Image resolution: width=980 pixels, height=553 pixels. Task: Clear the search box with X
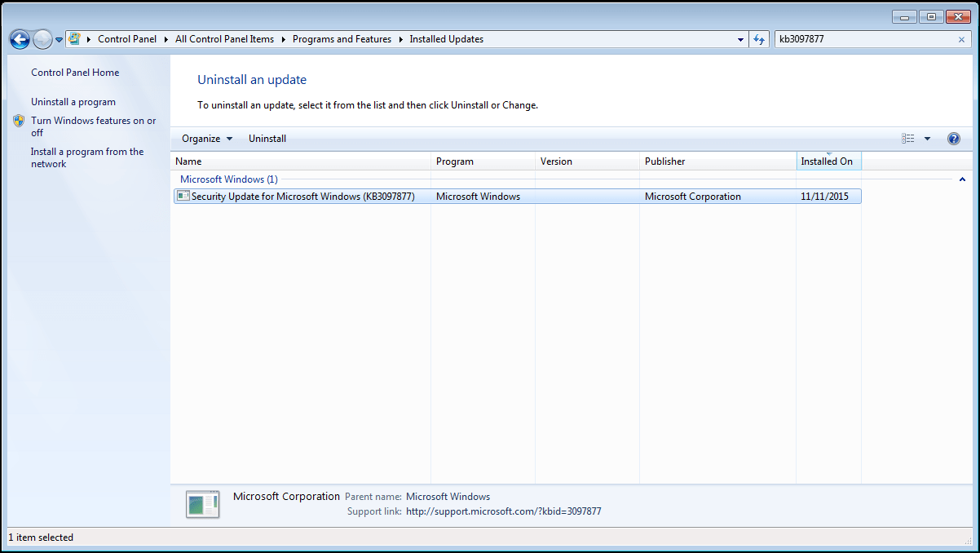(961, 39)
